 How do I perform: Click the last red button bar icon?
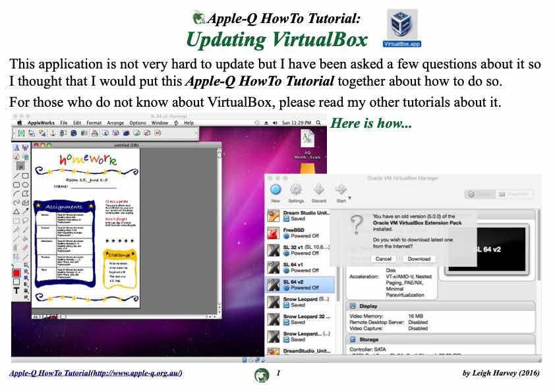[158, 133]
